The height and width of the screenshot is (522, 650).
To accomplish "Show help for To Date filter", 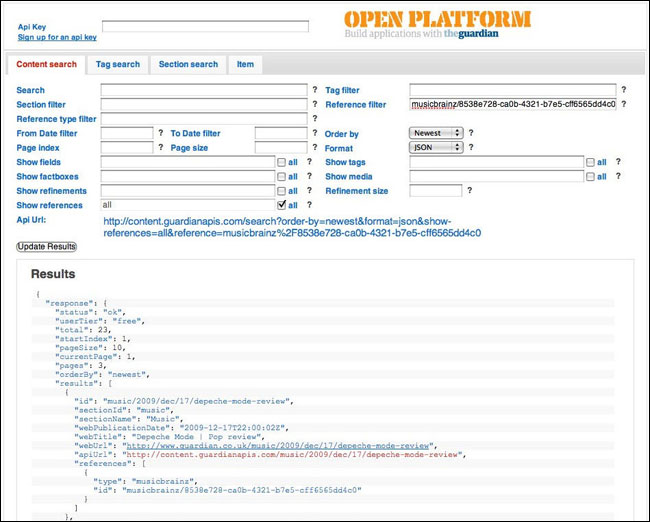I will pos(315,133).
